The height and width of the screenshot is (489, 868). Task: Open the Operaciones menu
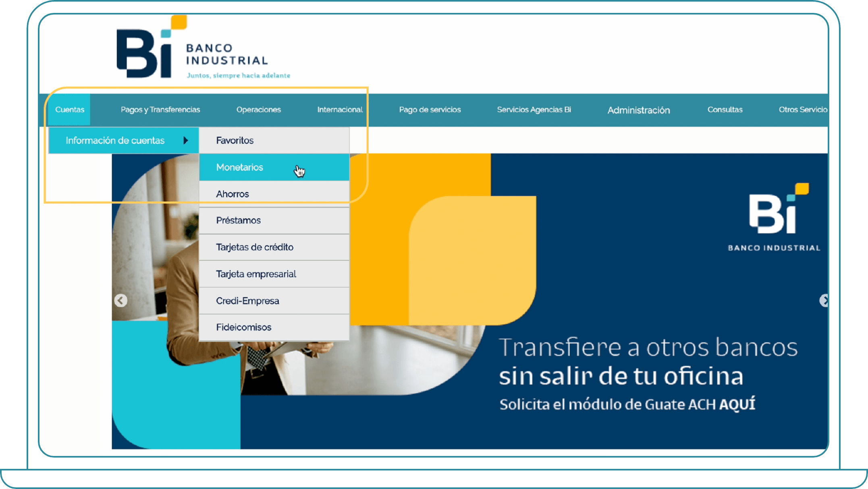pos(259,110)
